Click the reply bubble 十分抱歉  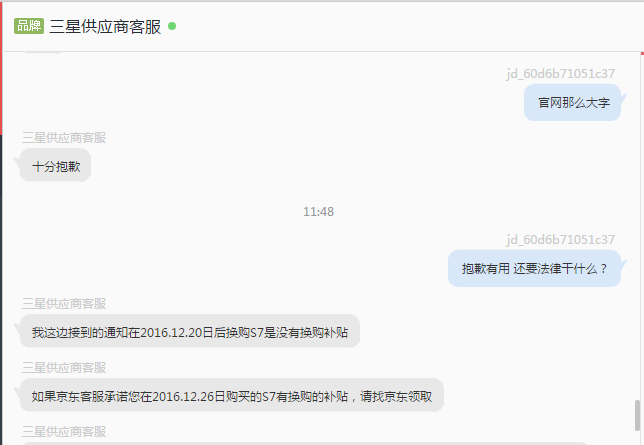[x=55, y=166]
